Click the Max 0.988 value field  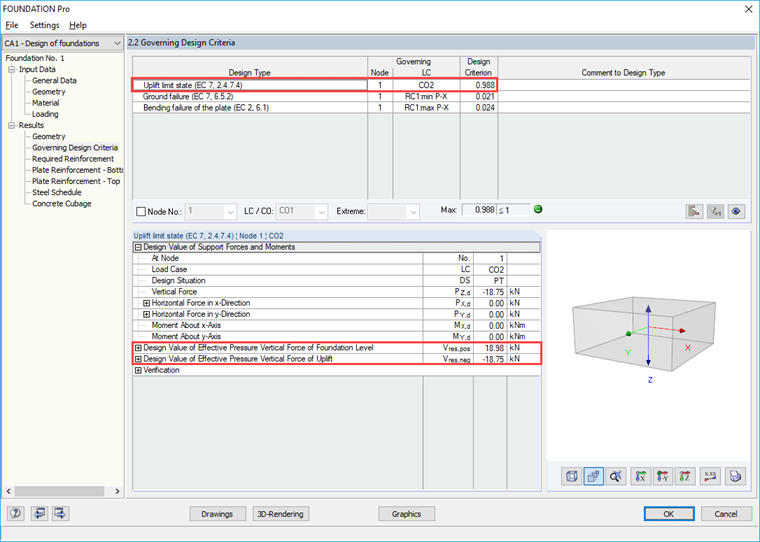pyautogui.click(x=479, y=210)
